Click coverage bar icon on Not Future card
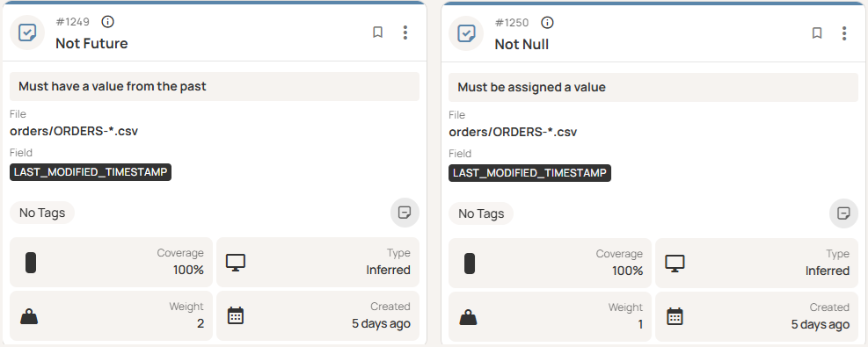The width and height of the screenshot is (868, 347). (31, 263)
